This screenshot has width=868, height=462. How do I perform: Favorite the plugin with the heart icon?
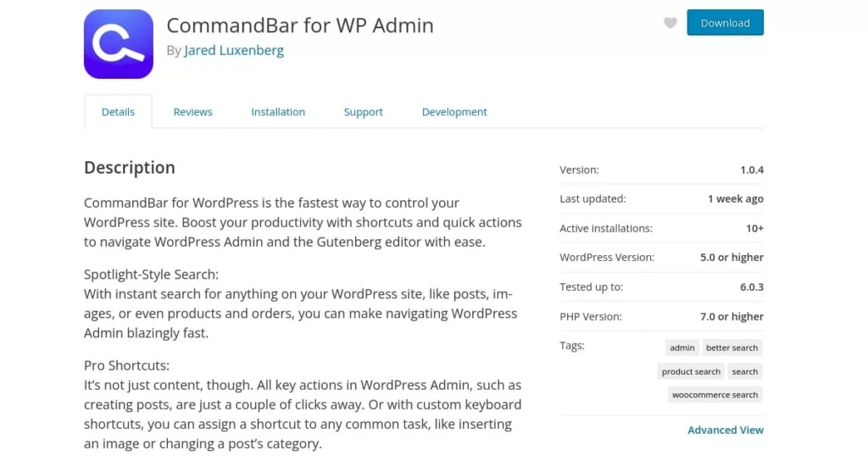click(x=670, y=23)
